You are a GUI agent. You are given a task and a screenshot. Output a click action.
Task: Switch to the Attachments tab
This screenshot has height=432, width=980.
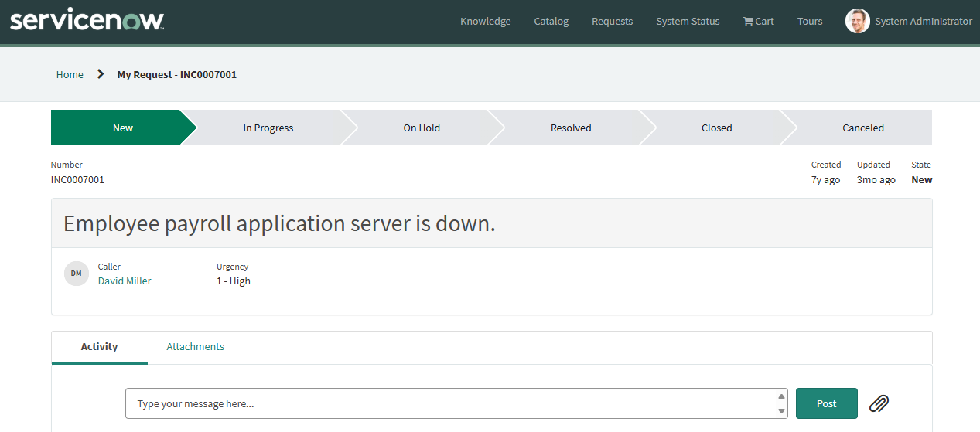[196, 347]
